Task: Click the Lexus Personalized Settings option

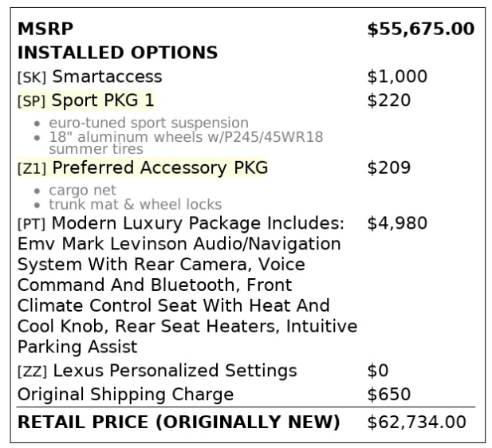Action: 174,371
